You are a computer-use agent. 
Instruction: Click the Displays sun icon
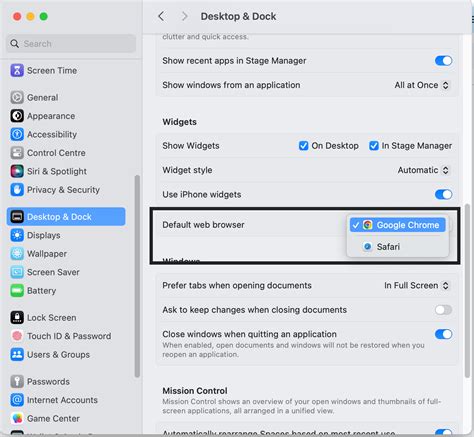tap(17, 235)
